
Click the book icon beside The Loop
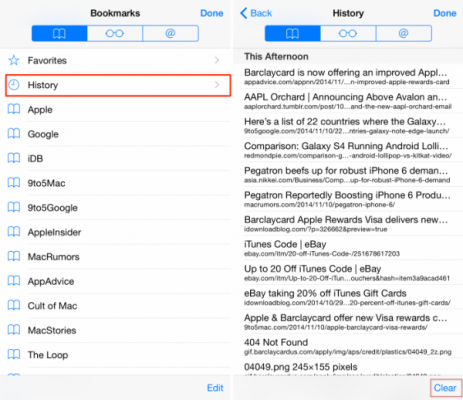[x=14, y=355]
